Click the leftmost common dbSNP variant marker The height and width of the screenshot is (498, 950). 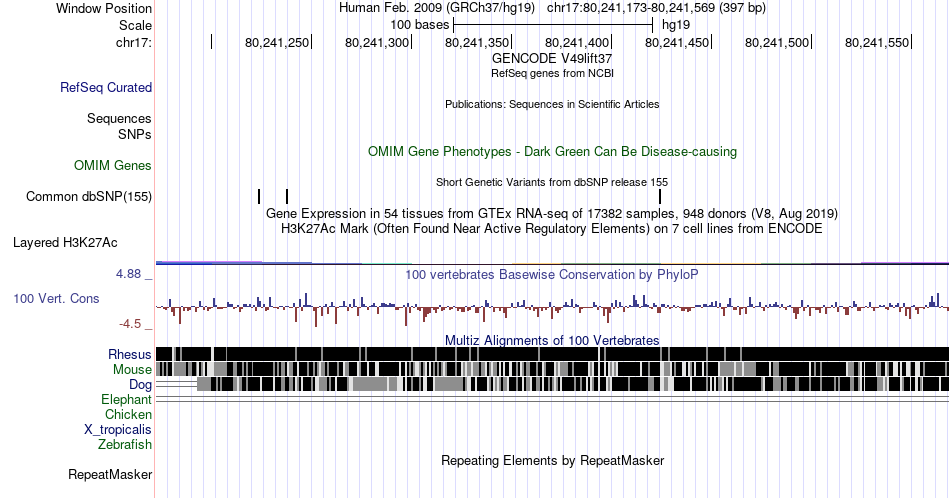click(x=259, y=196)
